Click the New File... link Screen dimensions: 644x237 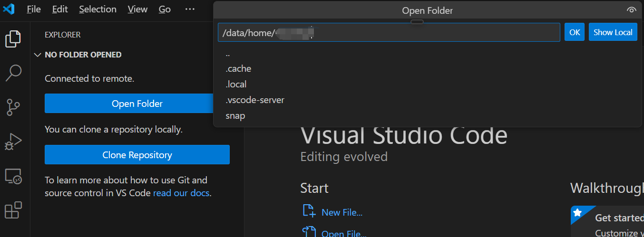(x=342, y=212)
